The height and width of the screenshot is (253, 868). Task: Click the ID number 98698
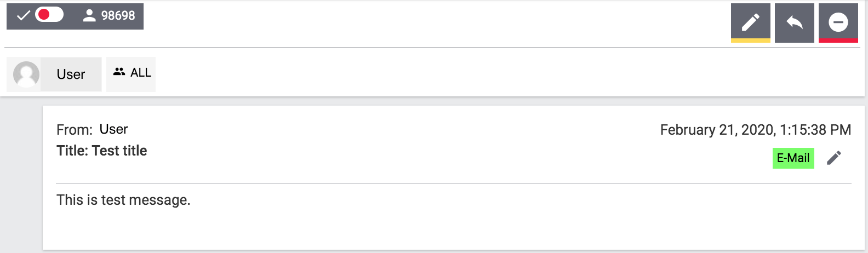[x=118, y=16]
